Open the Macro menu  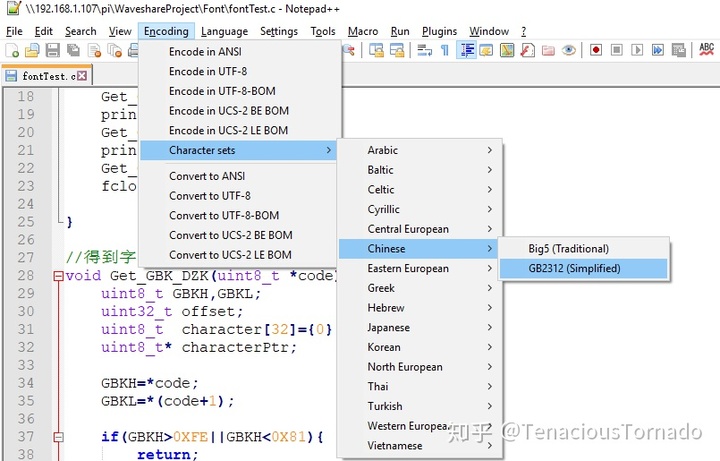point(363,31)
